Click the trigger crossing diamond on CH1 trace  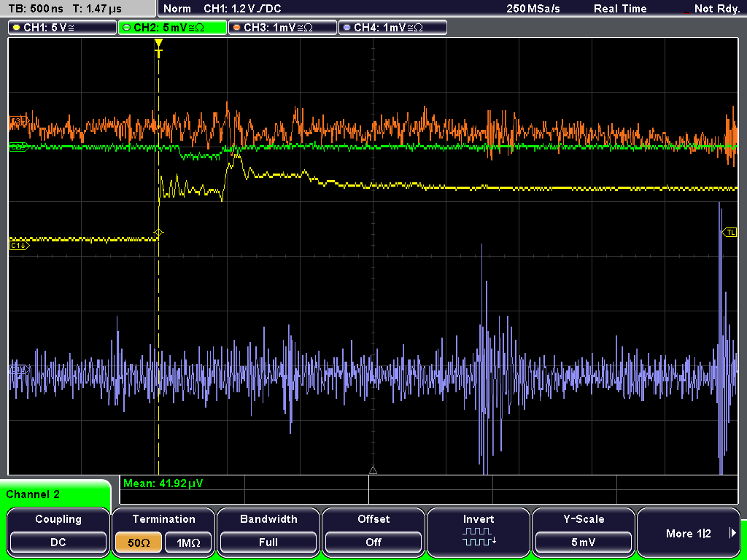point(158,233)
